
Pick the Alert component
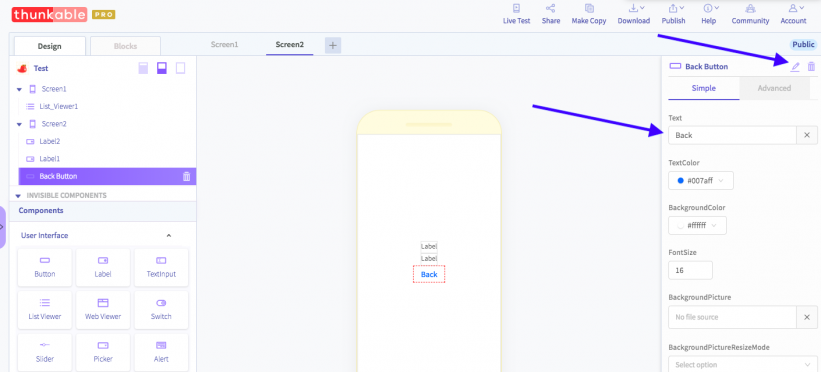coord(161,353)
